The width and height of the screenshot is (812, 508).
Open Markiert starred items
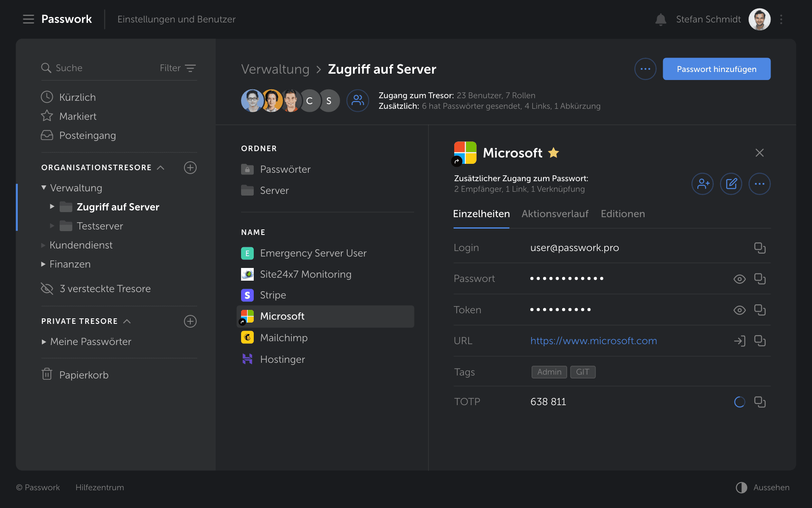point(69,116)
